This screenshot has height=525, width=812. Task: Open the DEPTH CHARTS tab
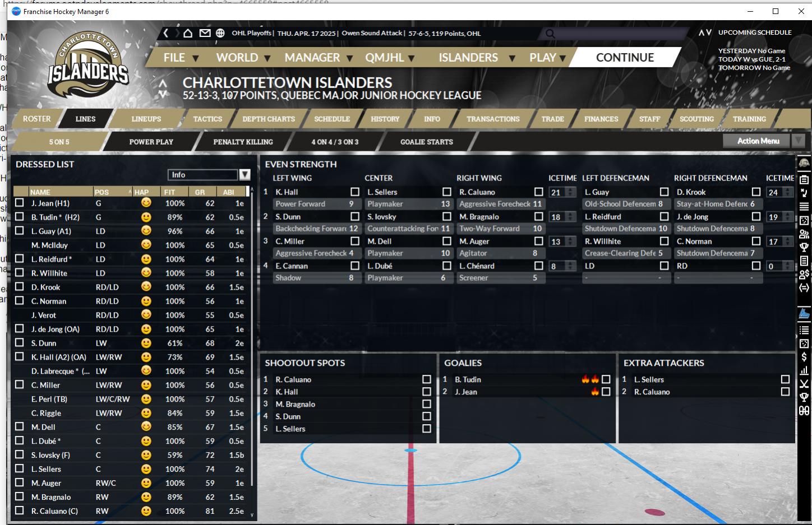[x=269, y=119]
